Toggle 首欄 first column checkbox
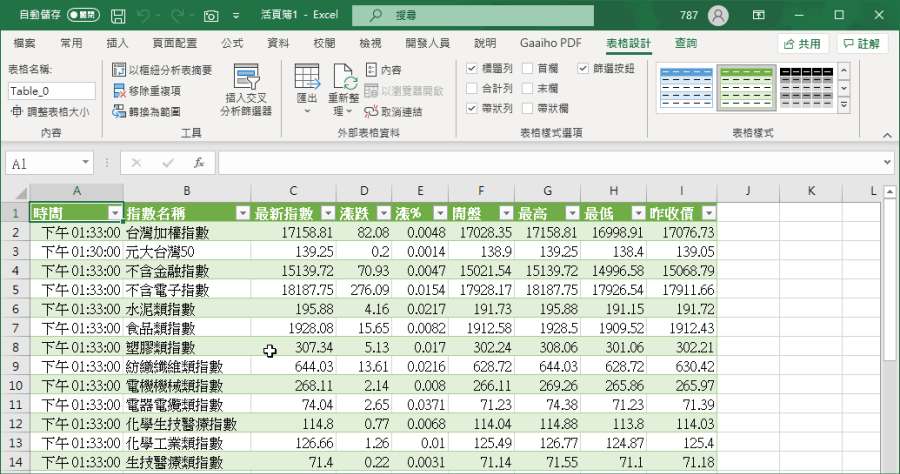 click(527, 68)
